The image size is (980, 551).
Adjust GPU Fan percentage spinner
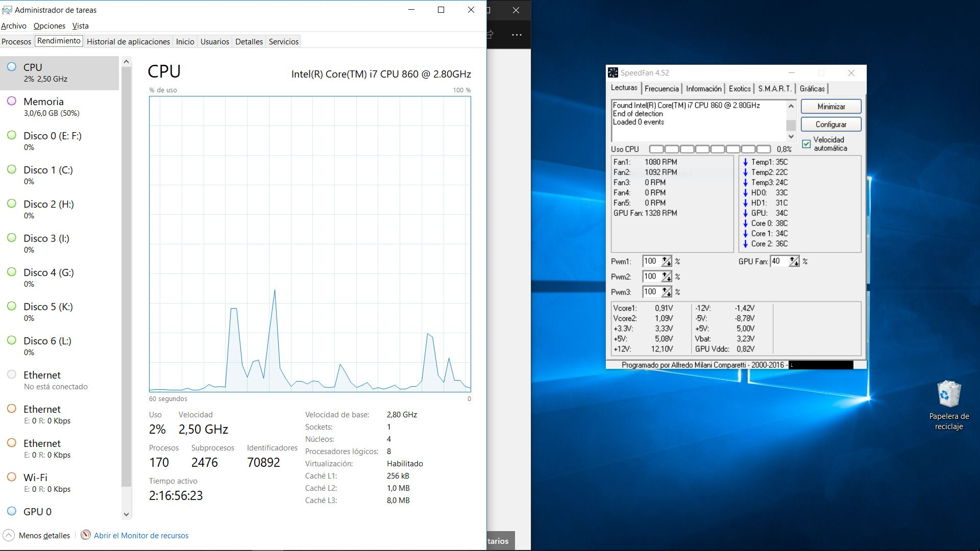[794, 261]
